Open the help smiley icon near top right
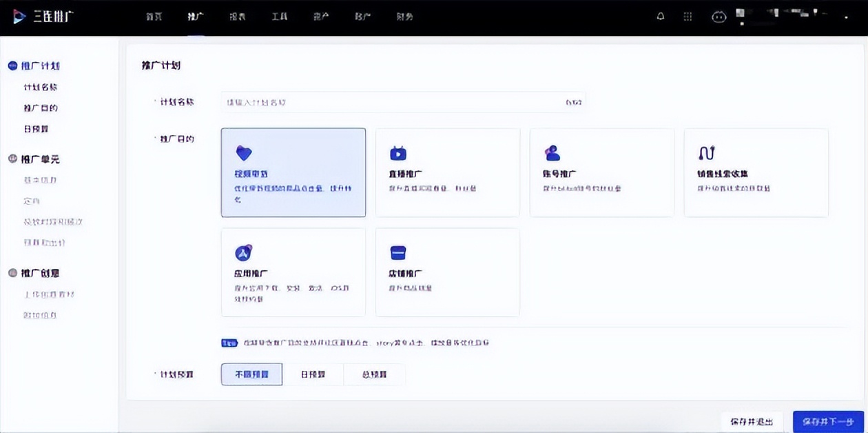 [719, 16]
